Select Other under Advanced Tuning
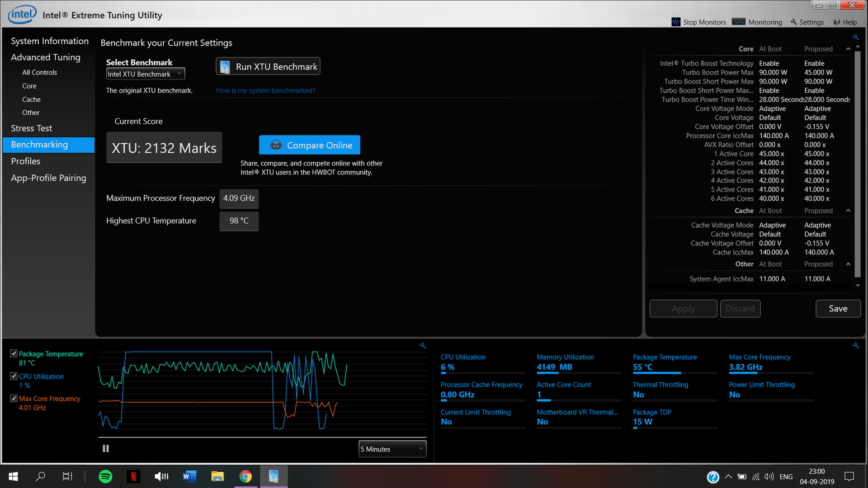 tap(31, 113)
